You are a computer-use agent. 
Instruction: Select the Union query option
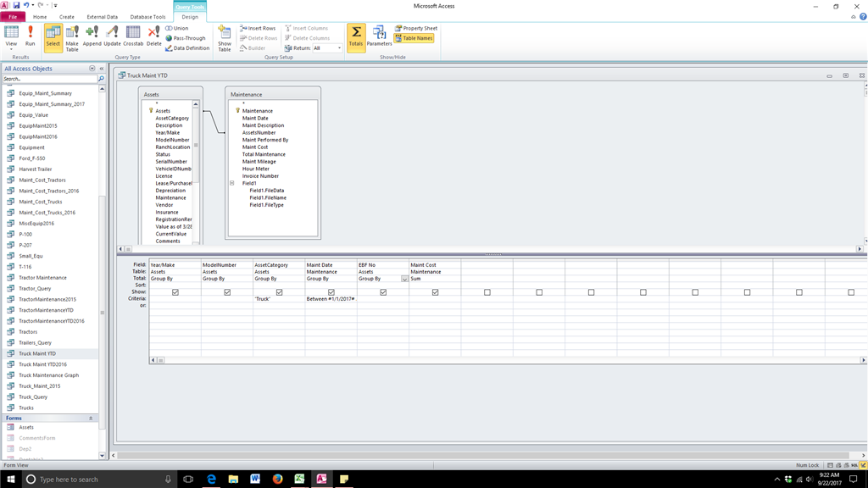click(177, 28)
